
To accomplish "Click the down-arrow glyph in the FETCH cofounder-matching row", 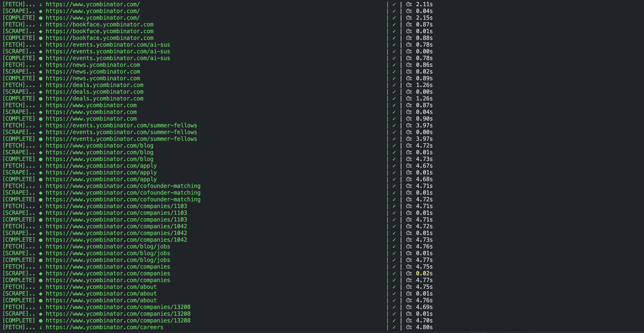I will (x=40, y=186).
